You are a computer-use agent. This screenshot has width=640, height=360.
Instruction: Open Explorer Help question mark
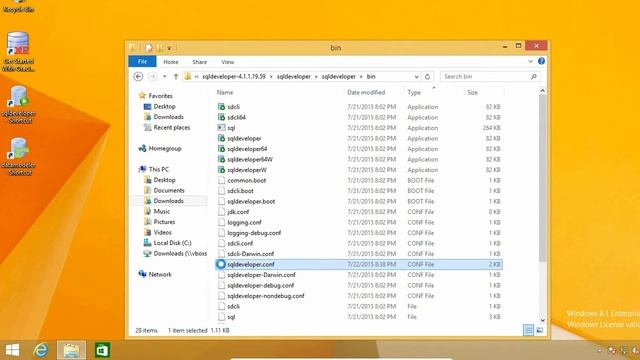(541, 61)
